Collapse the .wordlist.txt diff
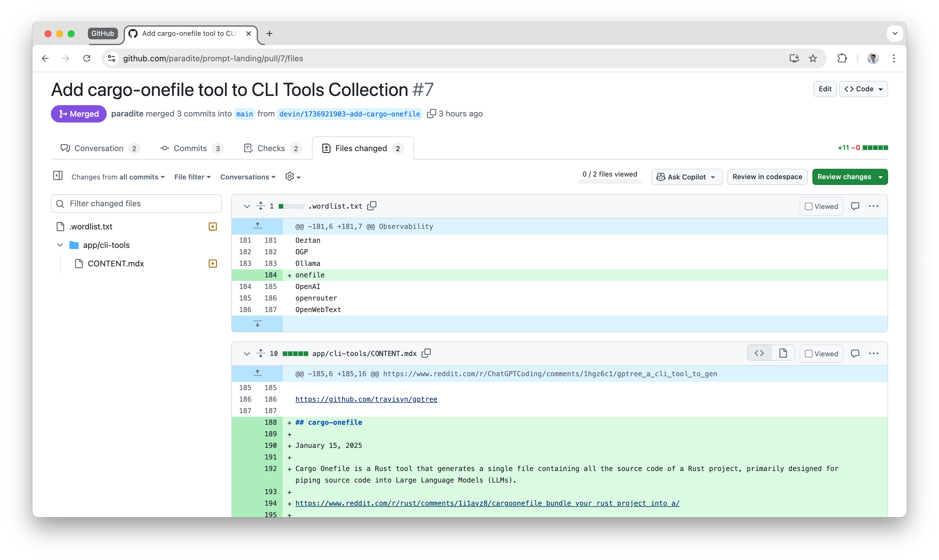 coord(247,206)
